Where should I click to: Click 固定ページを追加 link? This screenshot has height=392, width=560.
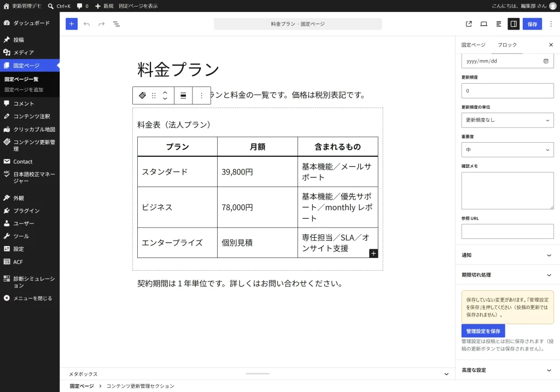coord(24,90)
